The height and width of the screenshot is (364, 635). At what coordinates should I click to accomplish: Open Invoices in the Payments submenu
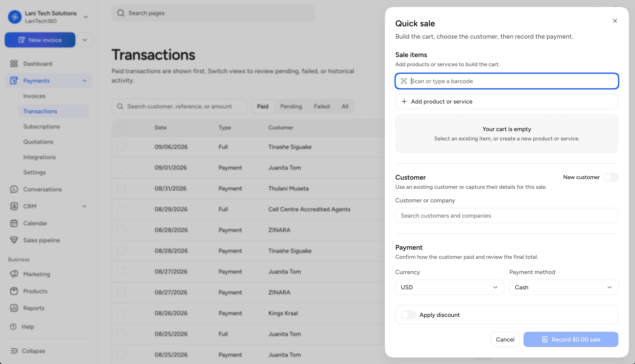tap(34, 96)
